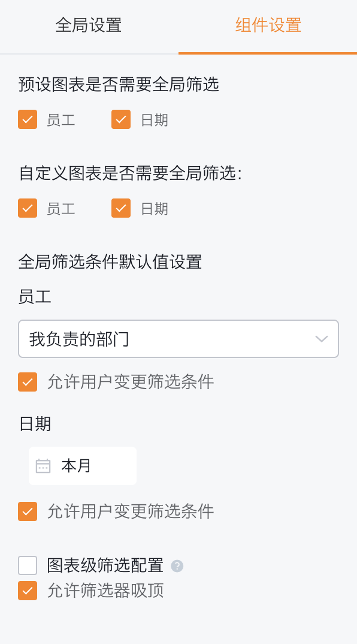The image size is (357, 644).
Task: Click the 员工 label in the 自定义图表 section
Action: [x=60, y=209]
